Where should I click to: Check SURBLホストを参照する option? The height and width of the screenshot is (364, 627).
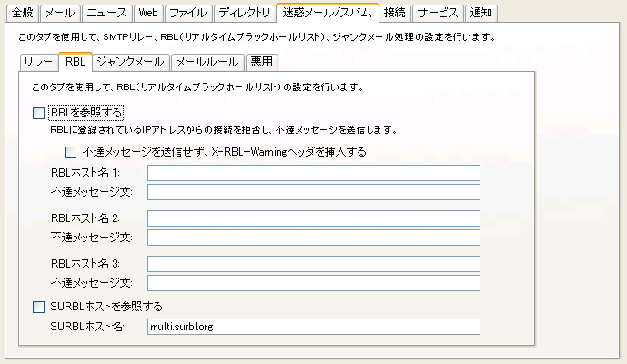pyautogui.click(x=38, y=307)
